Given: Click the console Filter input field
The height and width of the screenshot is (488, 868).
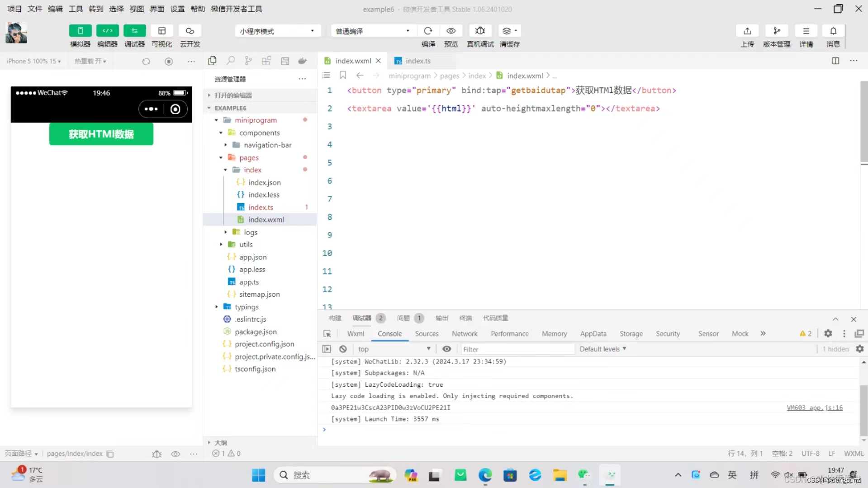Looking at the screenshot, I should (517, 349).
